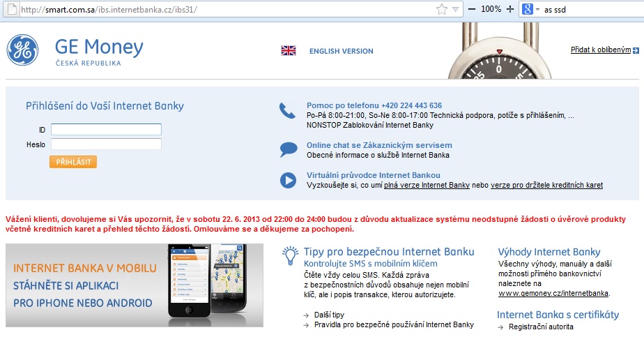Screen dimensions: 644x337
Task: Click the mobile app banner image
Action: (x=135, y=285)
